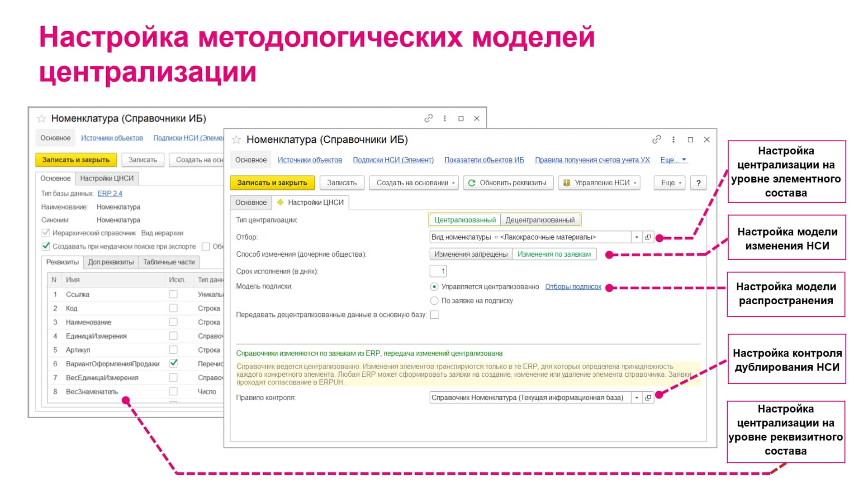The image size is (868, 489).
Task: Click Записать button in front window
Action: pyautogui.click(x=342, y=183)
